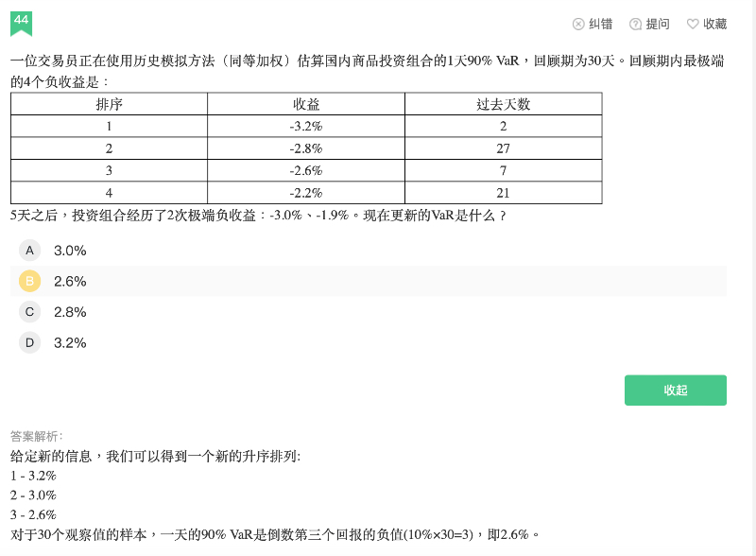Click the 3.0% answer text
This screenshot has height=556, width=756.
[70, 251]
